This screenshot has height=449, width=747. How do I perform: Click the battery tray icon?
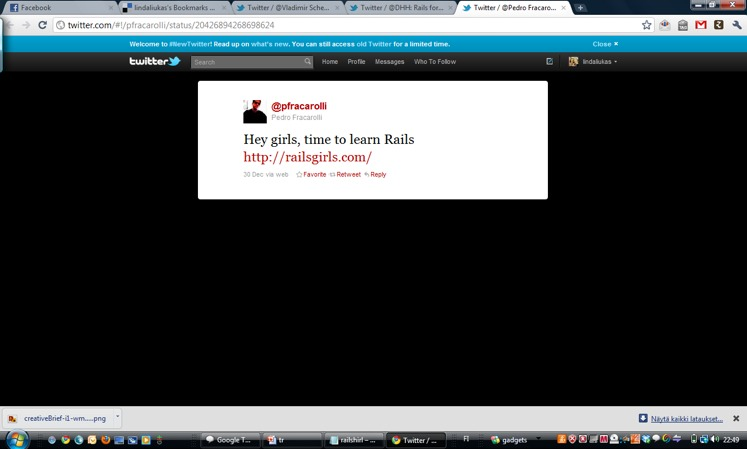coord(694,439)
